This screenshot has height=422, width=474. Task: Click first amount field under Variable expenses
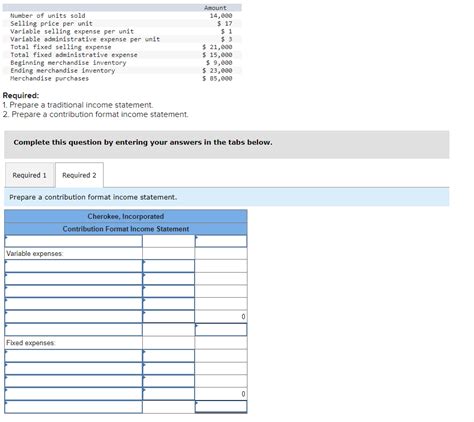pyautogui.click(x=169, y=266)
